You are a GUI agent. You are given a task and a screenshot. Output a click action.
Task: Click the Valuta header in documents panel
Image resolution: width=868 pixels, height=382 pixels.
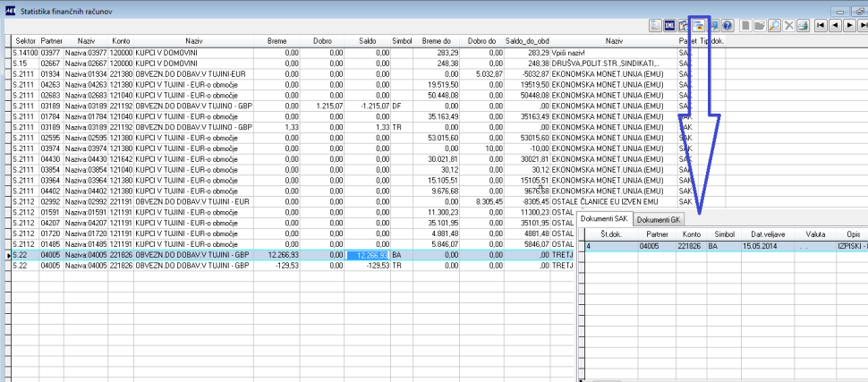(815, 234)
